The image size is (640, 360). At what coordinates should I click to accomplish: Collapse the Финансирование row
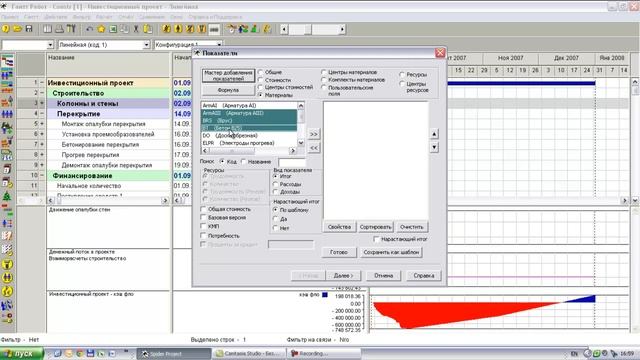pyautogui.click(x=42, y=176)
